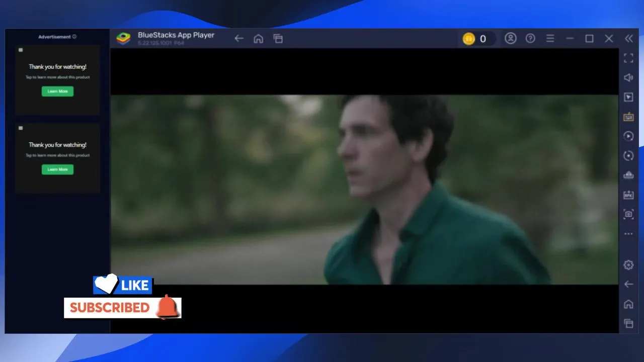
Task: Click the second 'Thank you for watching!' text
Action: pos(57,145)
